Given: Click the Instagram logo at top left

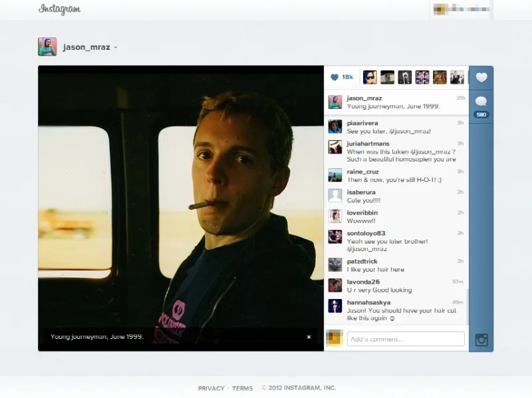Looking at the screenshot, I should [60, 9].
